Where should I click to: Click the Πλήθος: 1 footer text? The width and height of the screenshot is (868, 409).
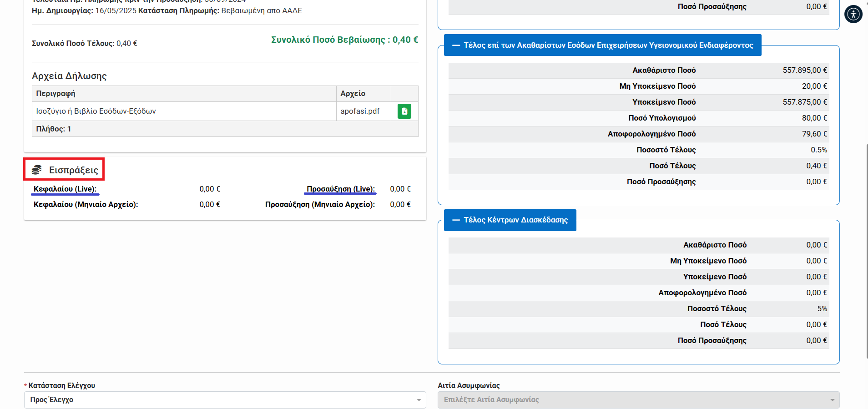(x=54, y=129)
